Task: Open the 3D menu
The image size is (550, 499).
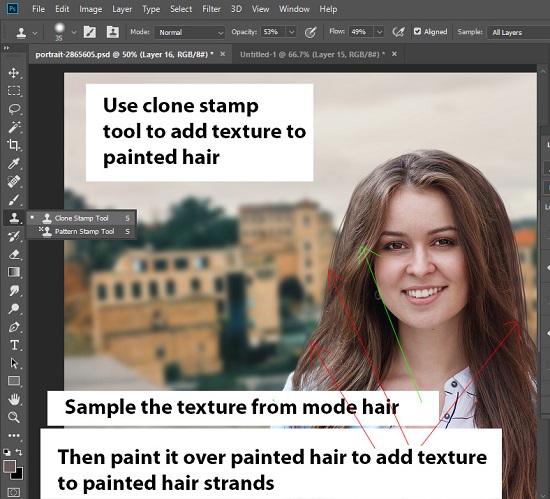Action: click(236, 9)
